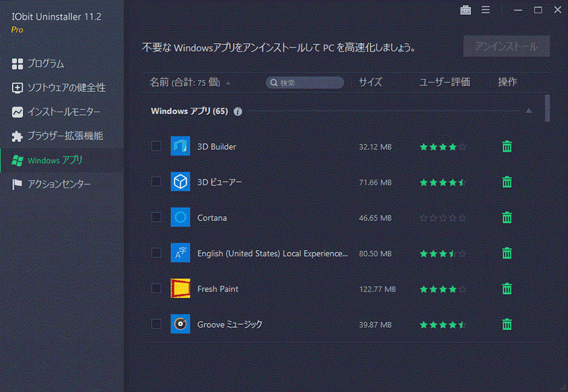Select the Cortana name text

pyautogui.click(x=212, y=218)
